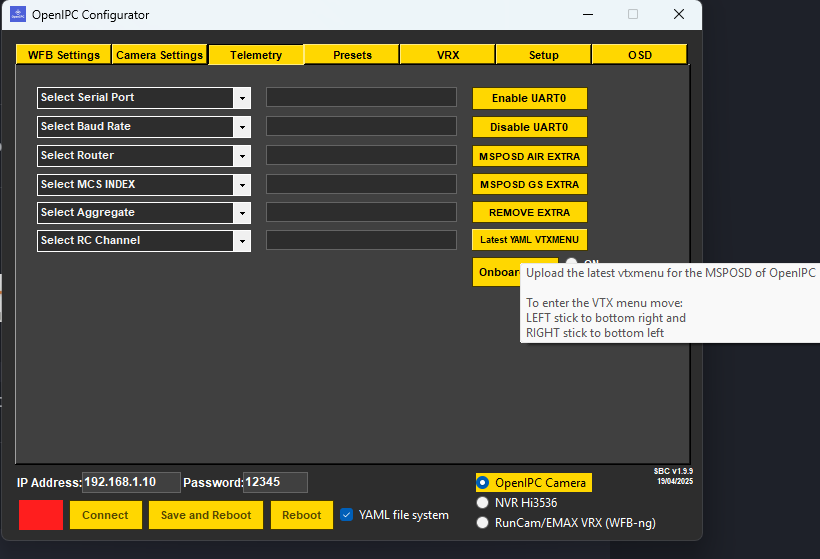
Task: Open the VRX tab
Action: 448,55
